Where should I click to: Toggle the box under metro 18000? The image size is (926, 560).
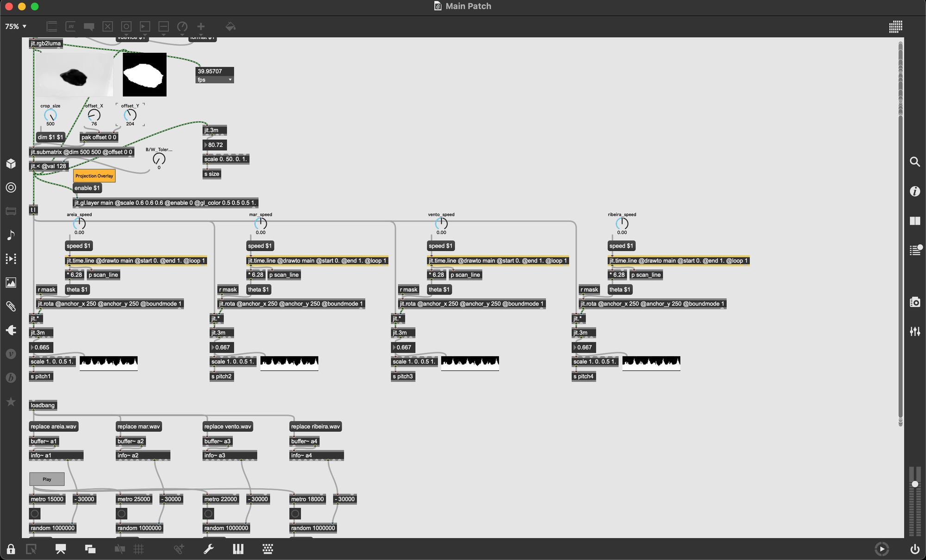pos(295,514)
